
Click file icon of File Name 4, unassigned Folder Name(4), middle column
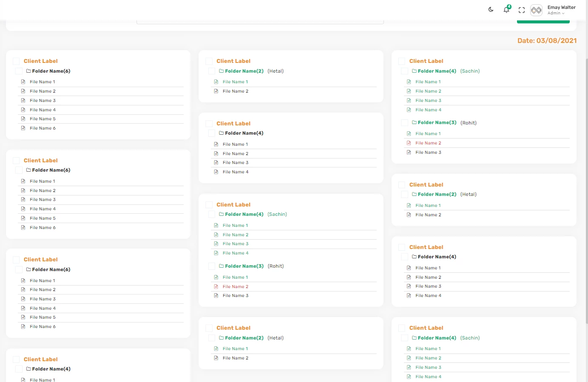(x=216, y=172)
